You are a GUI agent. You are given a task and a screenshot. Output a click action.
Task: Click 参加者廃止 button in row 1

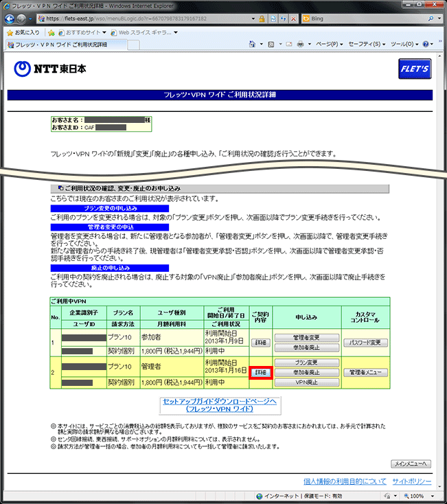[307, 347]
